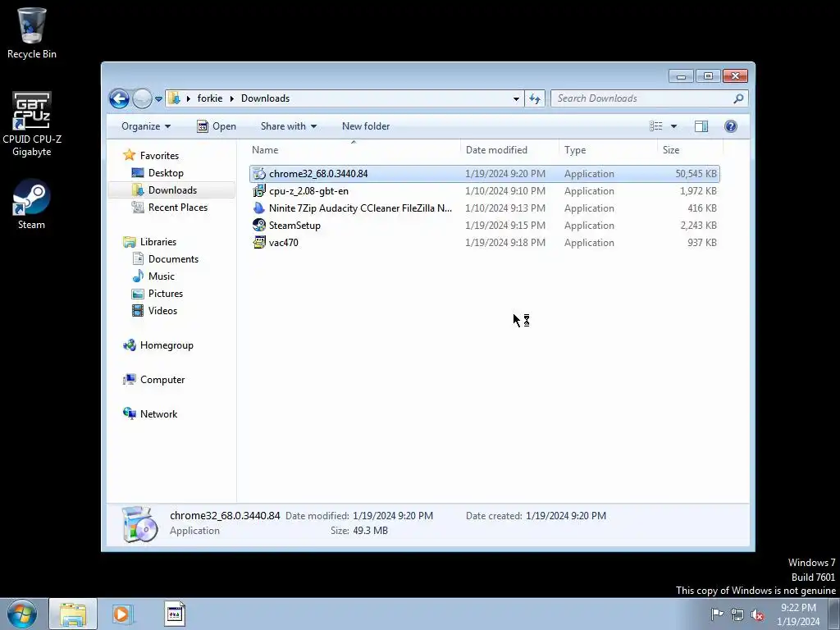The width and height of the screenshot is (840, 630).
Task: Open the view options dropdown arrow
Action: [674, 126]
